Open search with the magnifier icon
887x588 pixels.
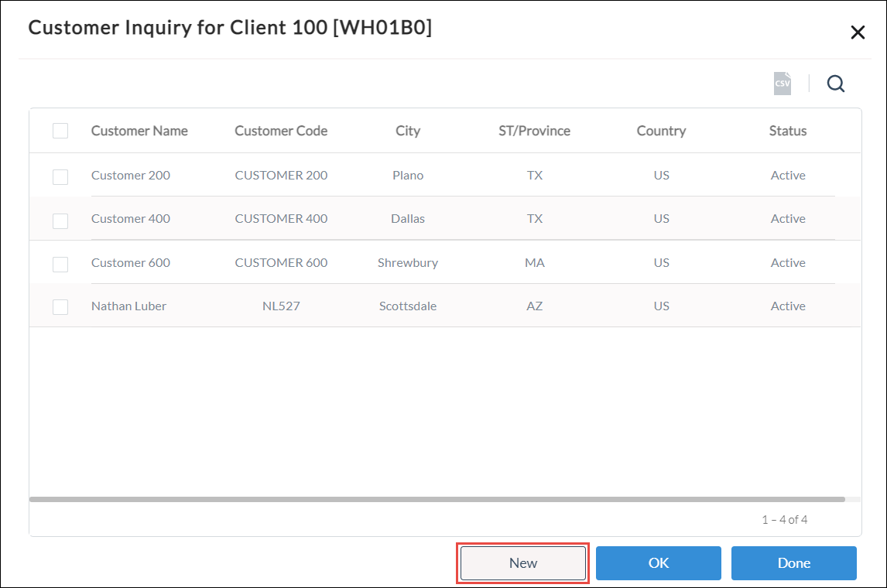835,84
